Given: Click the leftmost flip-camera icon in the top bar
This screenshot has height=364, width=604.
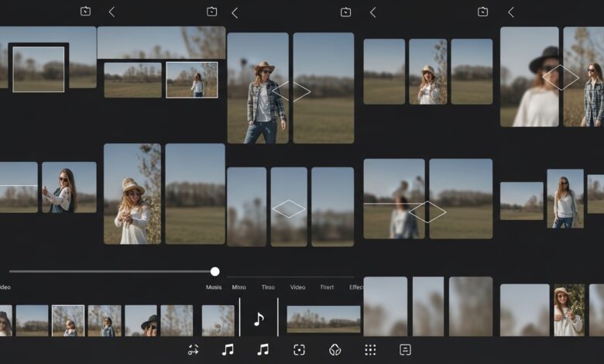Looking at the screenshot, I should coord(85,12).
